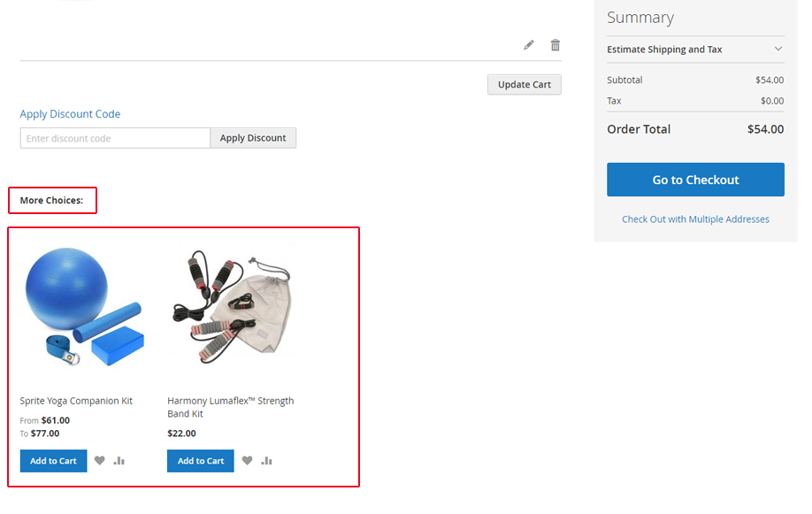Expand the Estimate Shipping and Tax chevron
Viewport: 812px width, 514px height.
click(778, 49)
